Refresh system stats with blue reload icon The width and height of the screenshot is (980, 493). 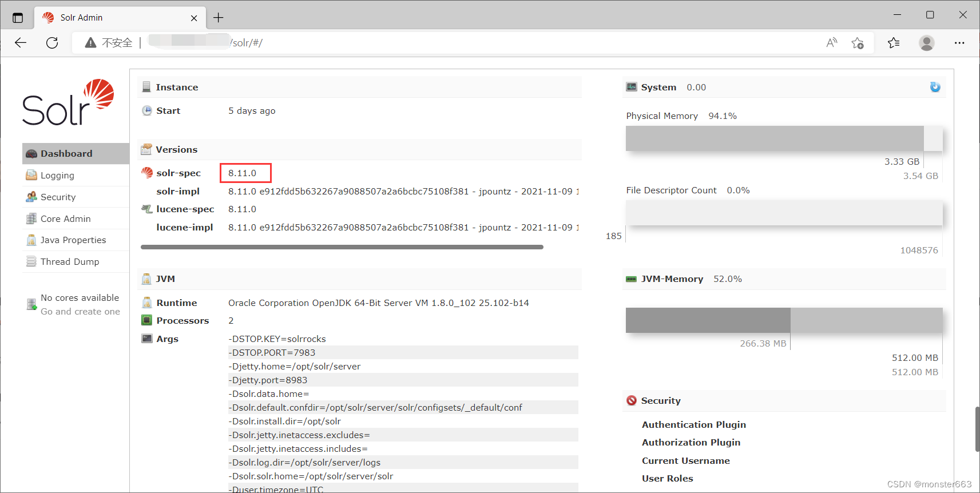click(x=935, y=87)
